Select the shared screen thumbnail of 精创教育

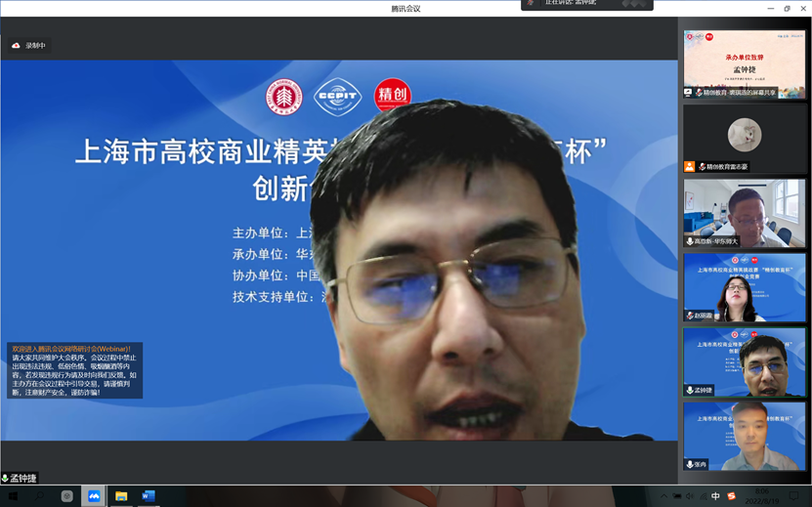pos(745,64)
